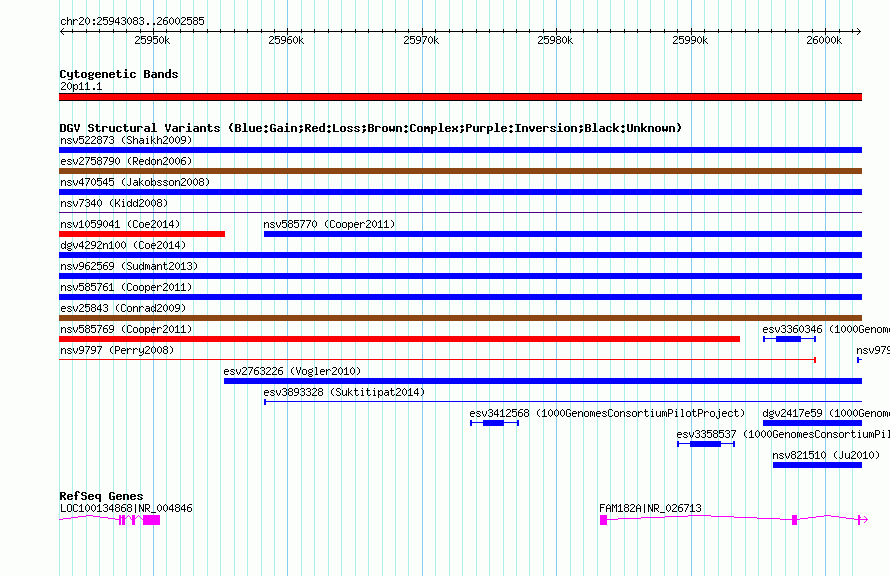Click the 25970k ruler tick label

click(421, 40)
